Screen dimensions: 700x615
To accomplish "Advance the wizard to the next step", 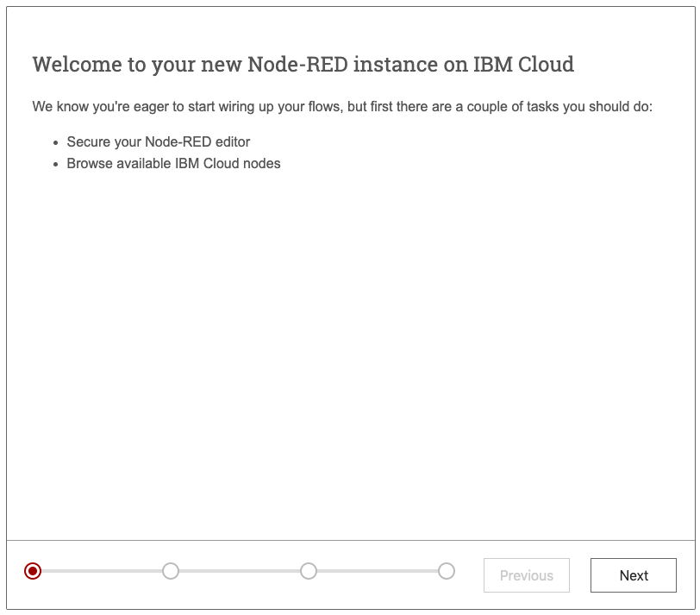I will [633, 575].
